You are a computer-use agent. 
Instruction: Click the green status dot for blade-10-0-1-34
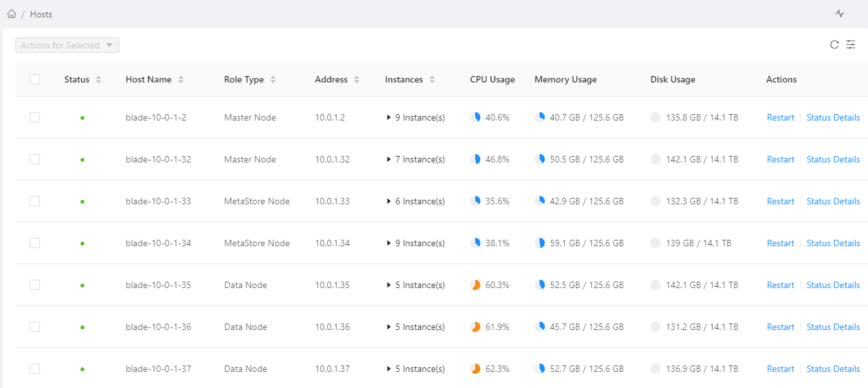click(82, 243)
